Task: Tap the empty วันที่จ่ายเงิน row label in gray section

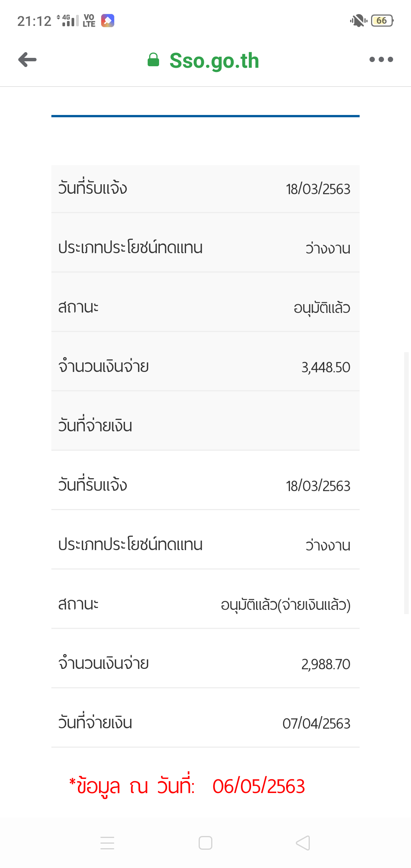Action: coord(95,426)
